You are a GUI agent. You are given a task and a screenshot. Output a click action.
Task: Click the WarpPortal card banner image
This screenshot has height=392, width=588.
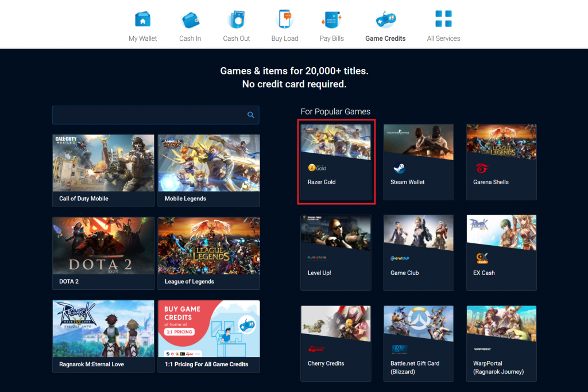(x=501, y=323)
